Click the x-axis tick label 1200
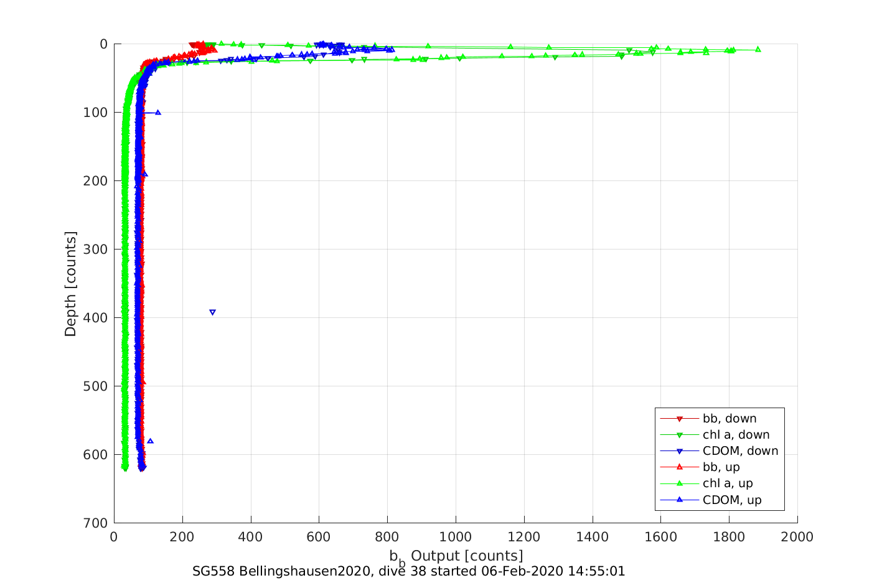 click(x=524, y=537)
